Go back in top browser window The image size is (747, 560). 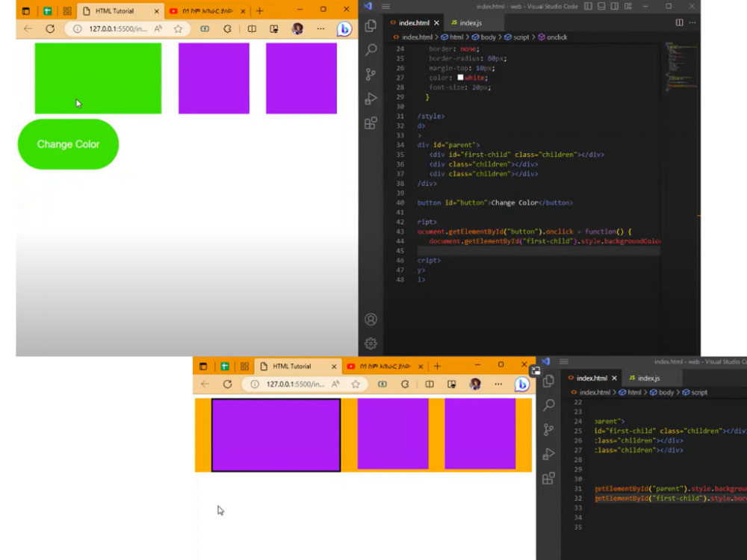[28, 29]
